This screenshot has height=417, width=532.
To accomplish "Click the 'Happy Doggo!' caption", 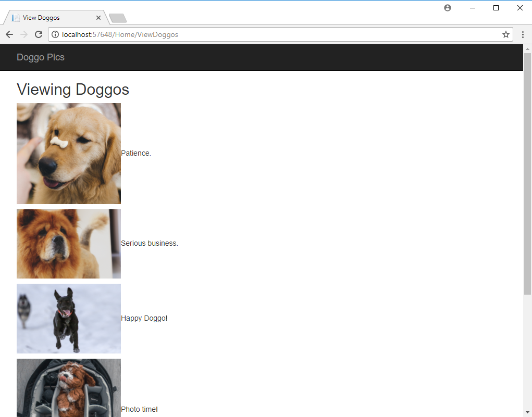I will [144, 318].
